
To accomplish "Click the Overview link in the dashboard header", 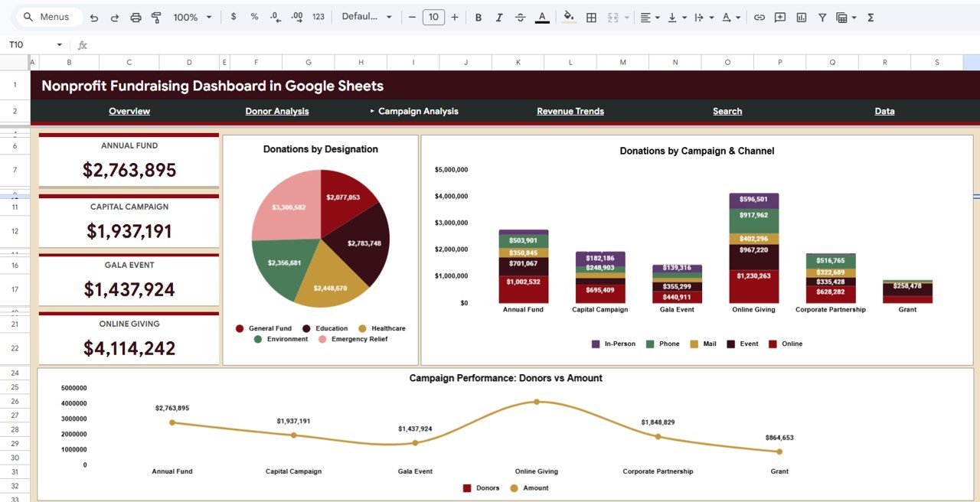I will [129, 111].
